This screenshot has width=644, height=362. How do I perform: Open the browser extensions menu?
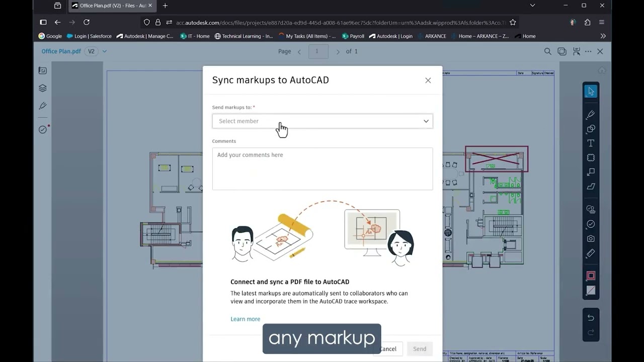[587, 22]
